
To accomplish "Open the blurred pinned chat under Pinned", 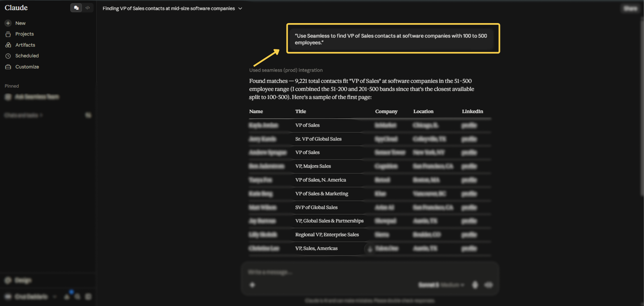I will 32,97.
